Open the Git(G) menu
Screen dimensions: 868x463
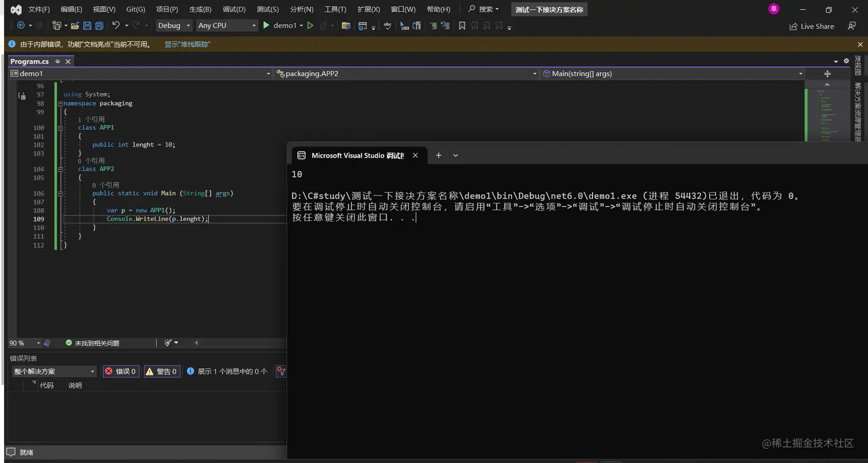[135, 9]
